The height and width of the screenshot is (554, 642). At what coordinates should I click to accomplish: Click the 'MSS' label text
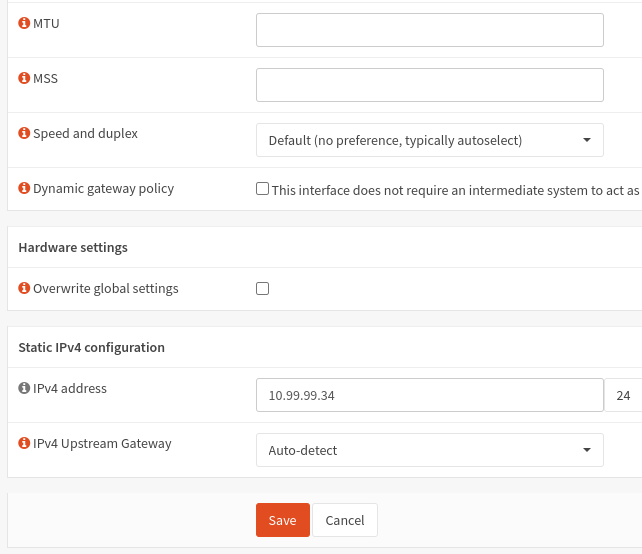45,79
